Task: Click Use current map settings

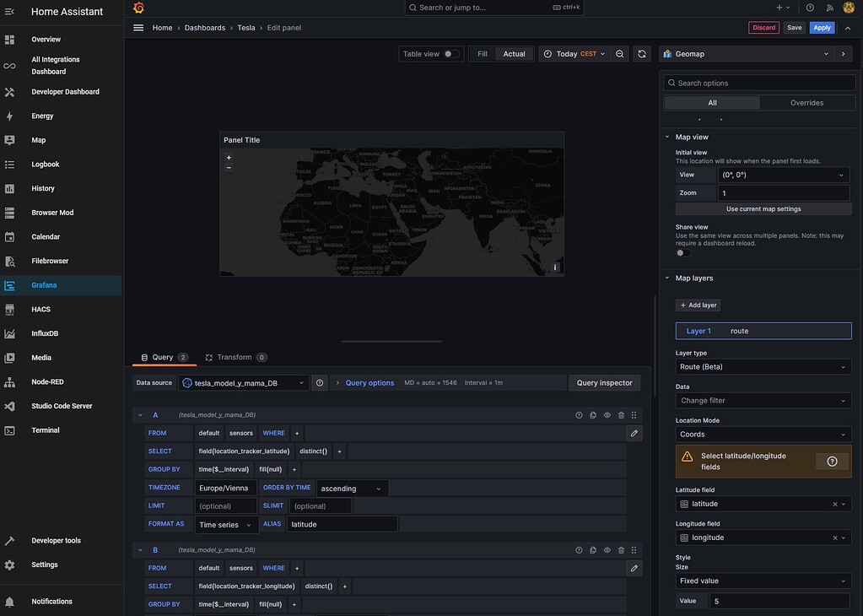Action: pos(763,208)
